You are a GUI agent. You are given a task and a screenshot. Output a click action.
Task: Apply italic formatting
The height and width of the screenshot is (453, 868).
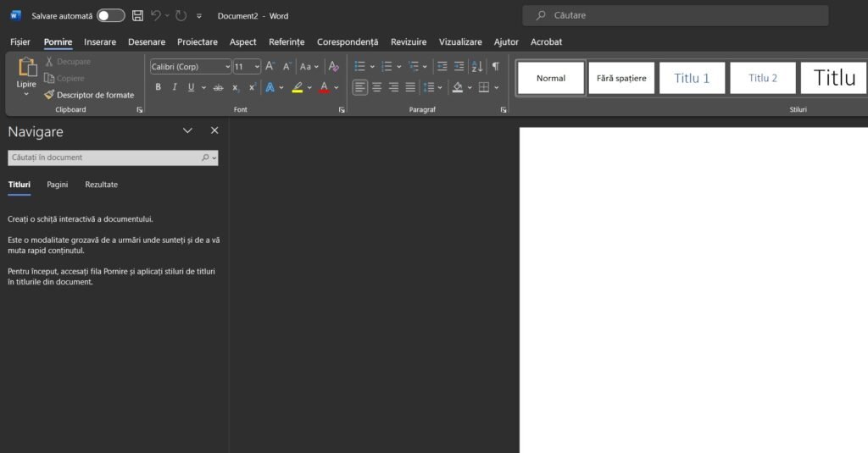[175, 87]
